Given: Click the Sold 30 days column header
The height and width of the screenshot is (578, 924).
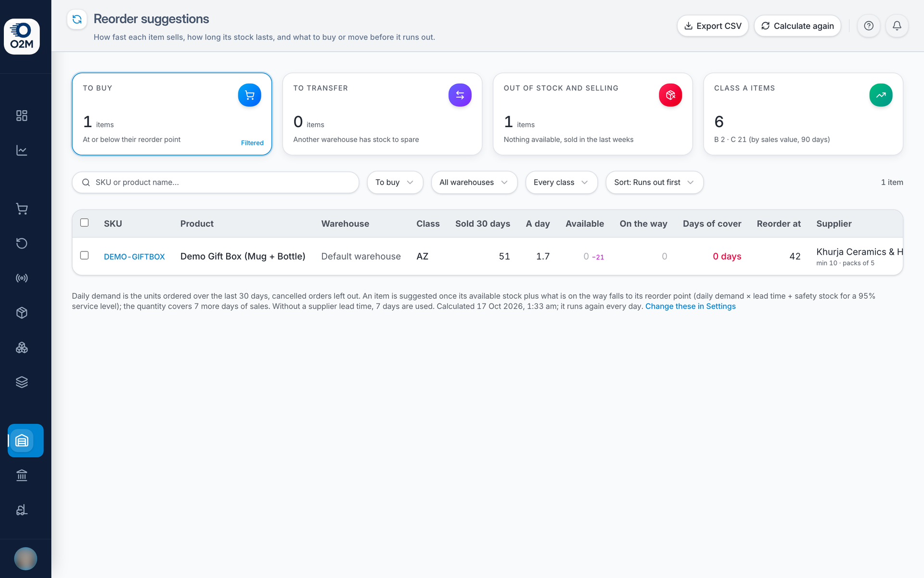Looking at the screenshot, I should (483, 223).
